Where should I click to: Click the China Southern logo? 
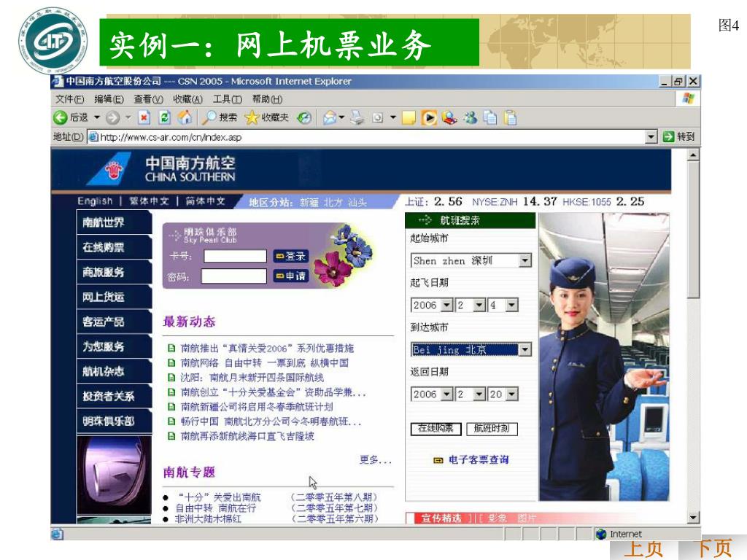pos(162,169)
